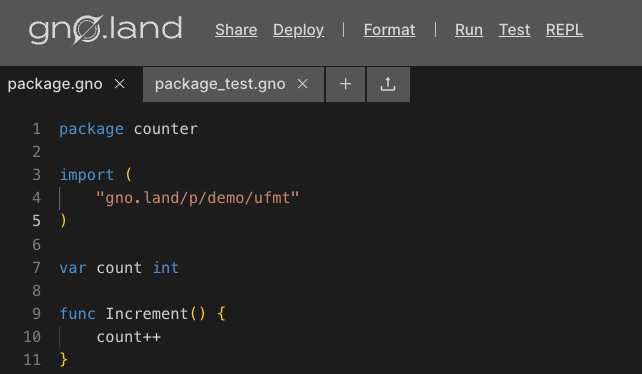Click line number 1 in gutter

(36, 129)
